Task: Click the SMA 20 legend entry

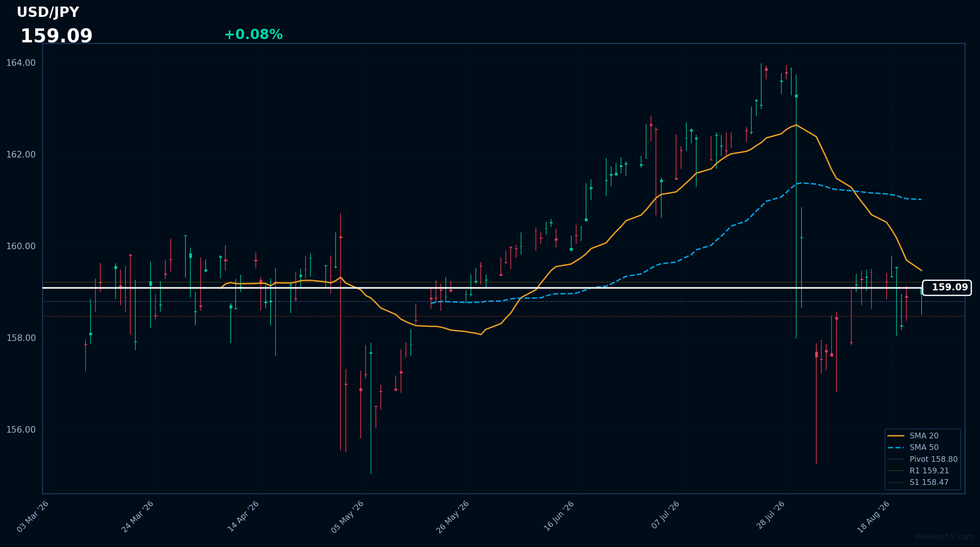Action: [x=913, y=436]
